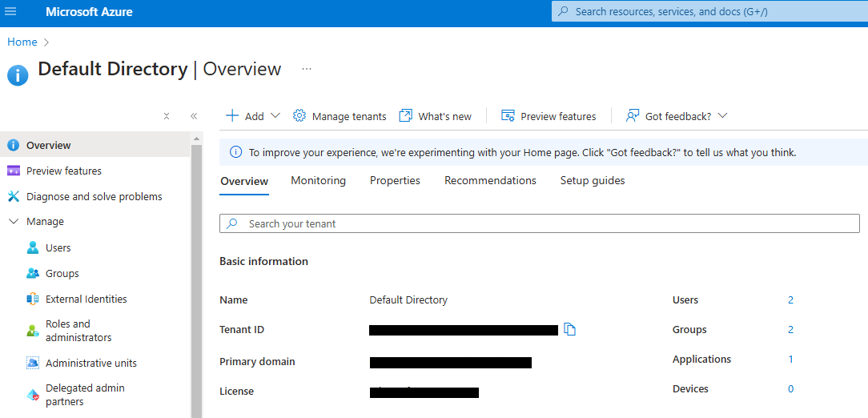Collapse the sidebar with double chevron

point(194,116)
